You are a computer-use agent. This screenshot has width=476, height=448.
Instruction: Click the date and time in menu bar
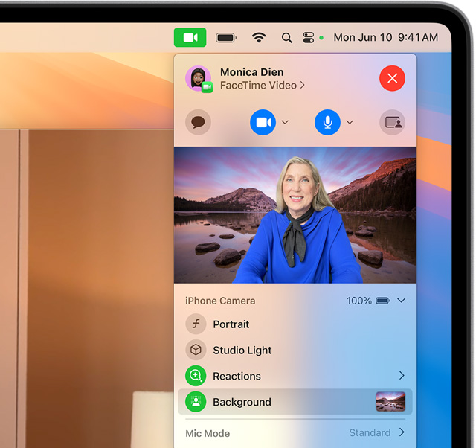[x=385, y=37]
